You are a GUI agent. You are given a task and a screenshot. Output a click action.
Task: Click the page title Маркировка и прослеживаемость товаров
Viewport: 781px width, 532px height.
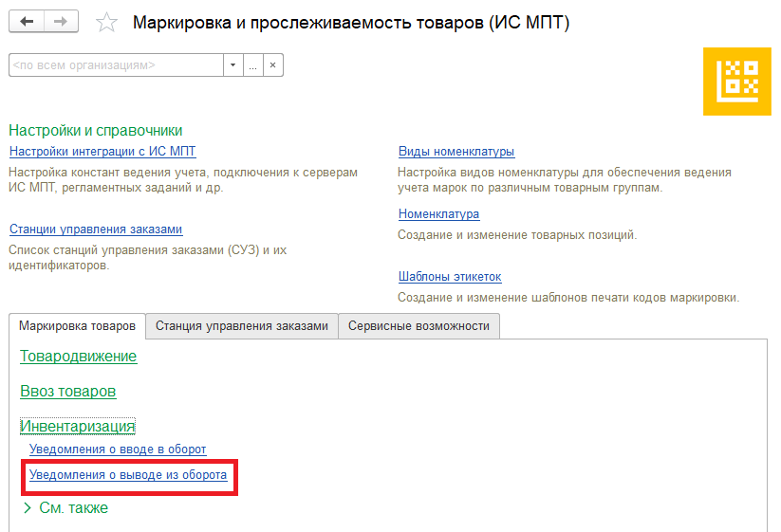click(x=351, y=23)
